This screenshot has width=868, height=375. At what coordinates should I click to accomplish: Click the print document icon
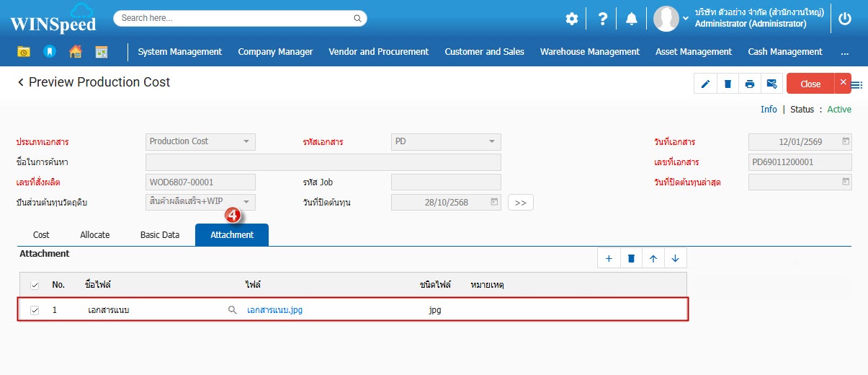click(749, 84)
